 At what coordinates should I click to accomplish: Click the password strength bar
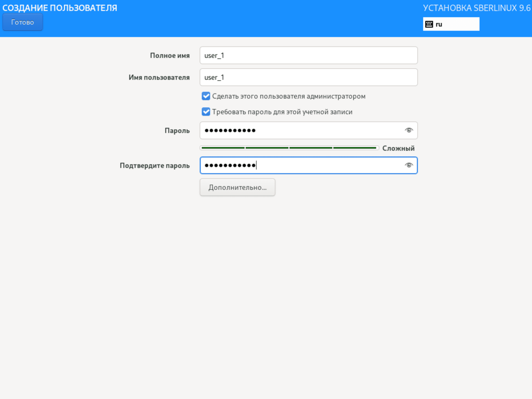289,148
